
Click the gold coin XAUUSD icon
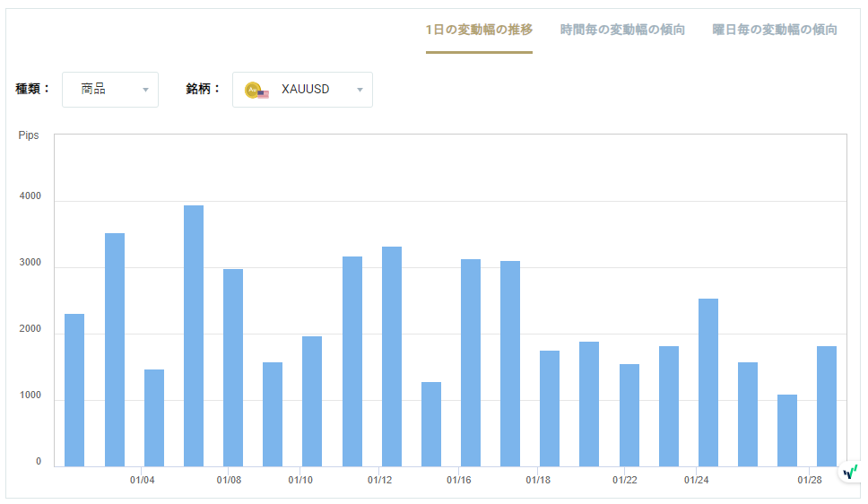click(x=256, y=91)
